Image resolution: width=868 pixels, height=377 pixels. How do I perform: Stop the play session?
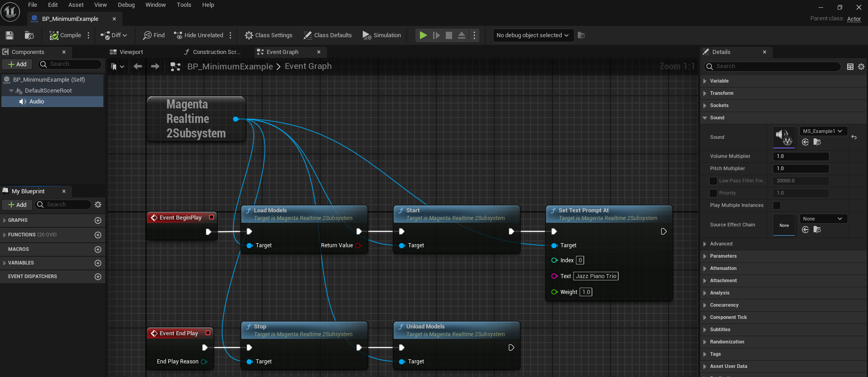pos(449,35)
